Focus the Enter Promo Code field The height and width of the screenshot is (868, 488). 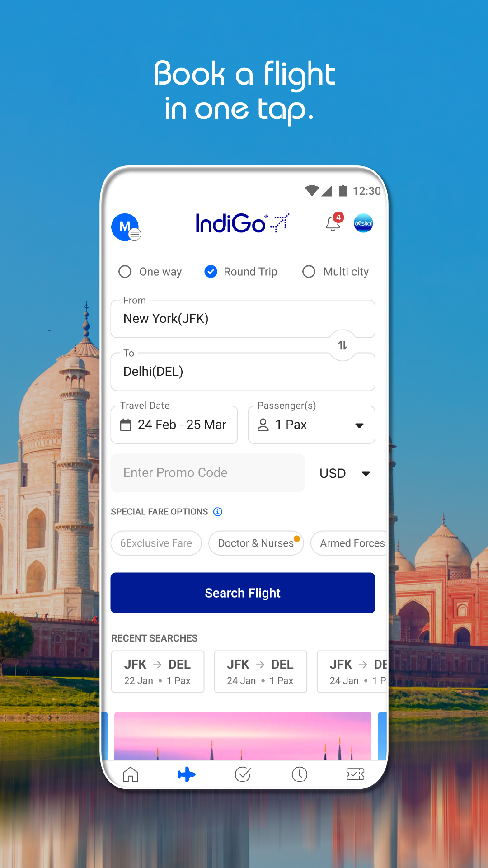(208, 473)
